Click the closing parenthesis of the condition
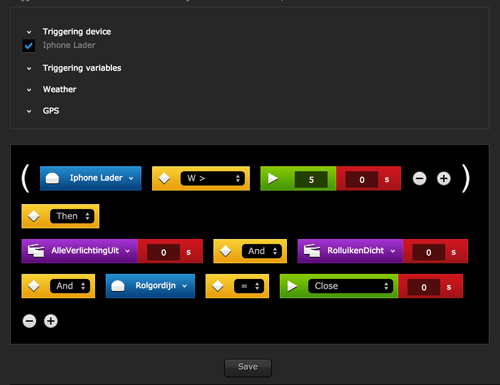 (x=466, y=178)
